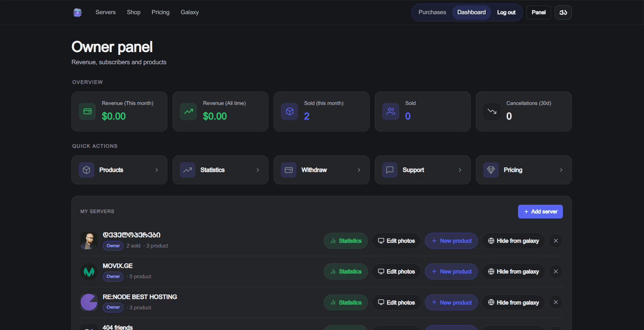Open the MOVIX.GE server name
The height and width of the screenshot is (330, 644).
click(118, 266)
